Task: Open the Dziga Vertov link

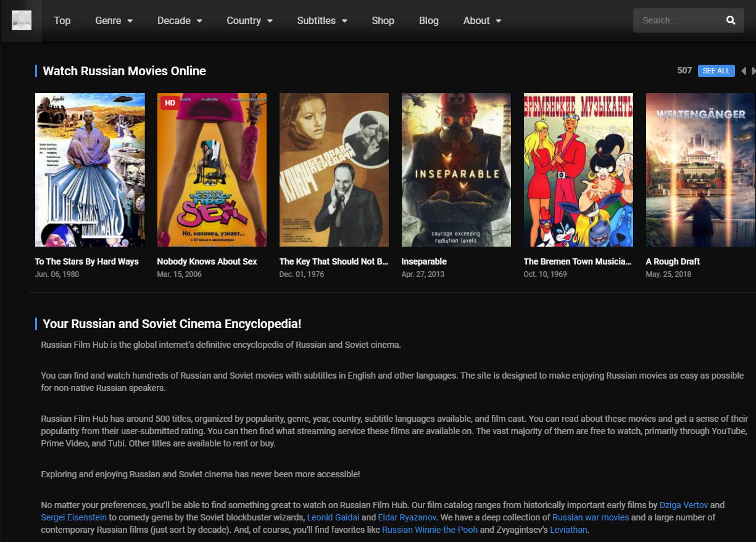Action: click(683, 505)
